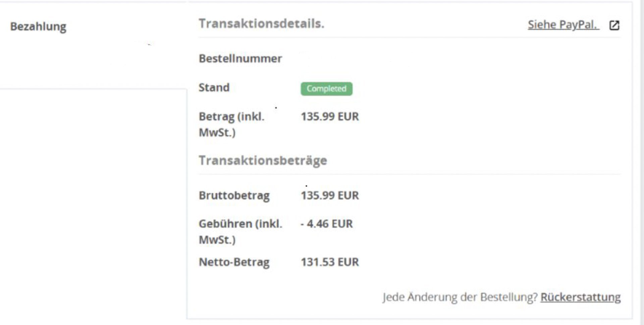Viewport: 644px width, 325px height.
Task: Click the external link icon beside Siehe PayPal
Action: tap(614, 25)
